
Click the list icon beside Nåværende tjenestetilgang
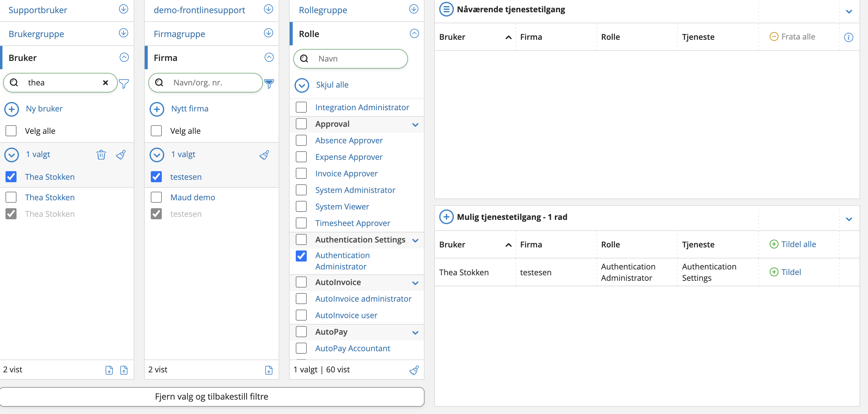446,9
